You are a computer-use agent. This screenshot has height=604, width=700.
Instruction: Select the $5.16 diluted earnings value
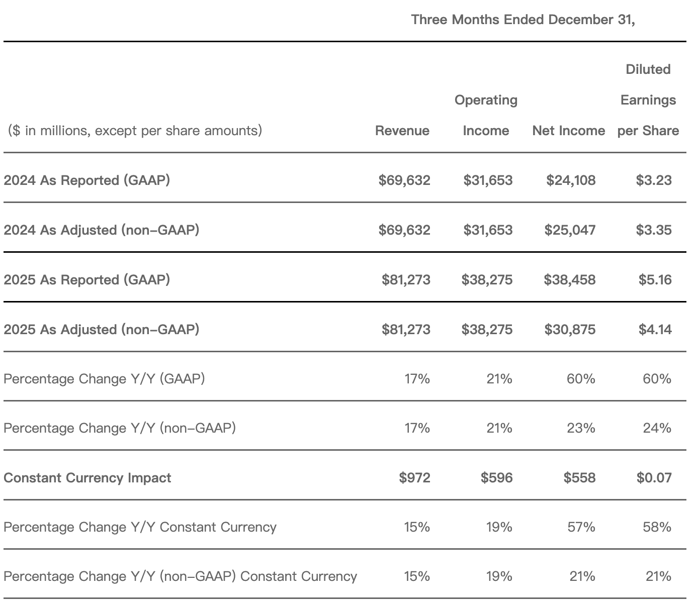pos(655,279)
